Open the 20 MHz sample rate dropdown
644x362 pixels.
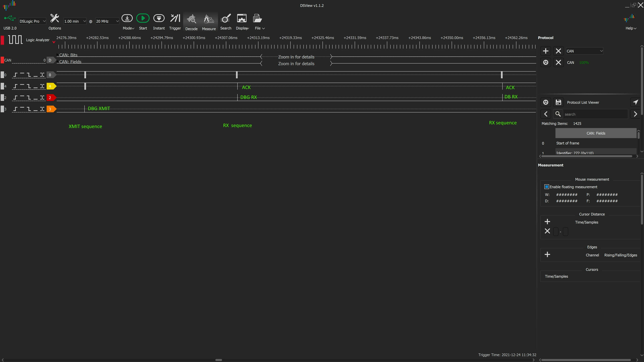[107, 21]
